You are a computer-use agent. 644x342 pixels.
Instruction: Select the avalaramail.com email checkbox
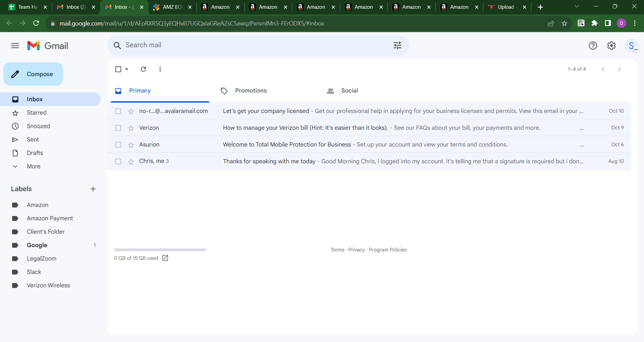coord(118,111)
